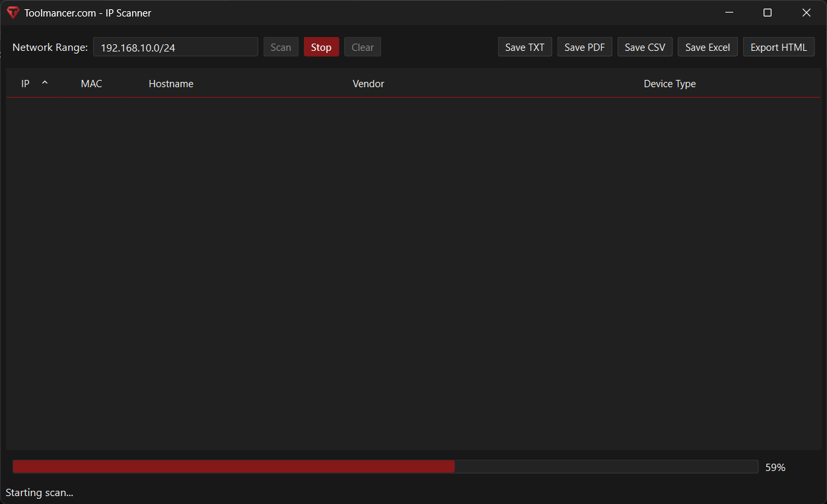Minimize the IP Scanner window
Image resolution: width=827 pixels, height=504 pixels.
(729, 13)
